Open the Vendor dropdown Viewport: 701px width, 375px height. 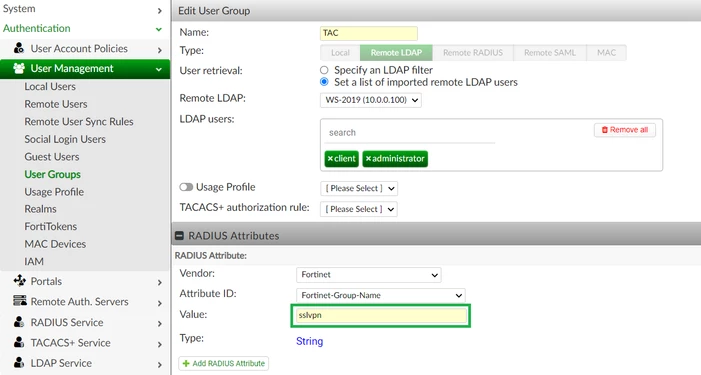[x=368, y=274]
